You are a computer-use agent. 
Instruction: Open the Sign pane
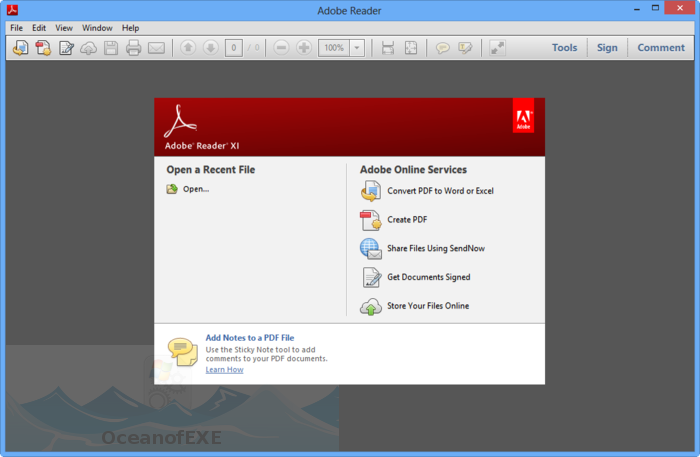[607, 47]
